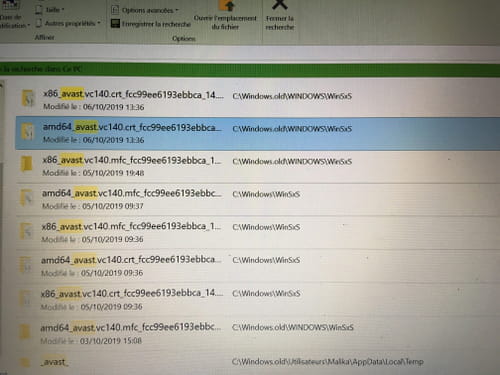Image resolution: width=500 pixels, height=375 pixels.
Task: Open the Autres propriétés dropdown
Action: (68, 23)
